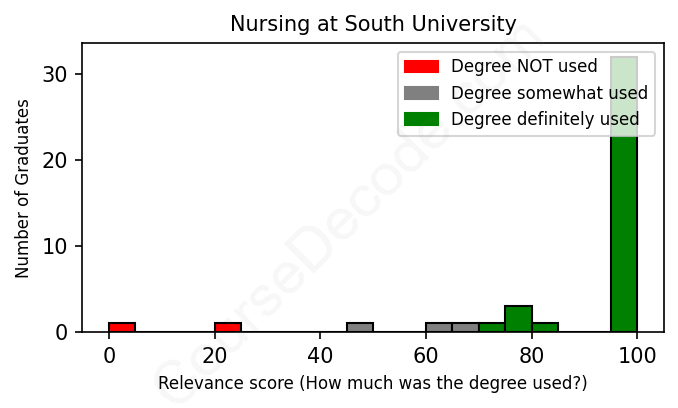The height and width of the screenshot is (408, 678).
Task: Click the green bar of height three
Action: [x=518, y=319]
